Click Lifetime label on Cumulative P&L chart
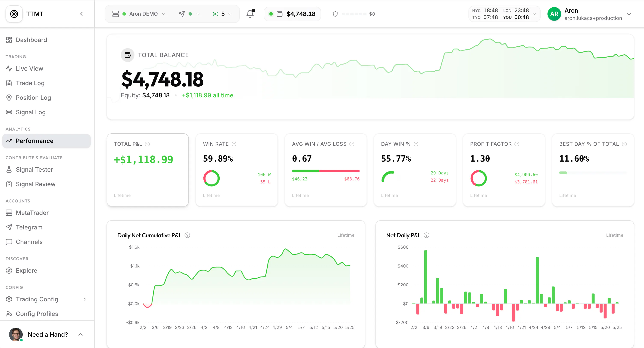This screenshot has height=348, width=644. click(x=346, y=235)
